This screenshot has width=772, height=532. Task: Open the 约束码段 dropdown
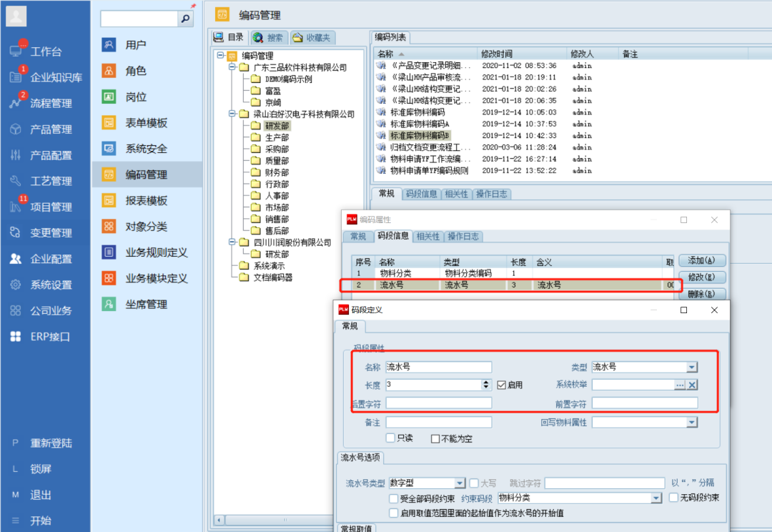[x=655, y=498]
